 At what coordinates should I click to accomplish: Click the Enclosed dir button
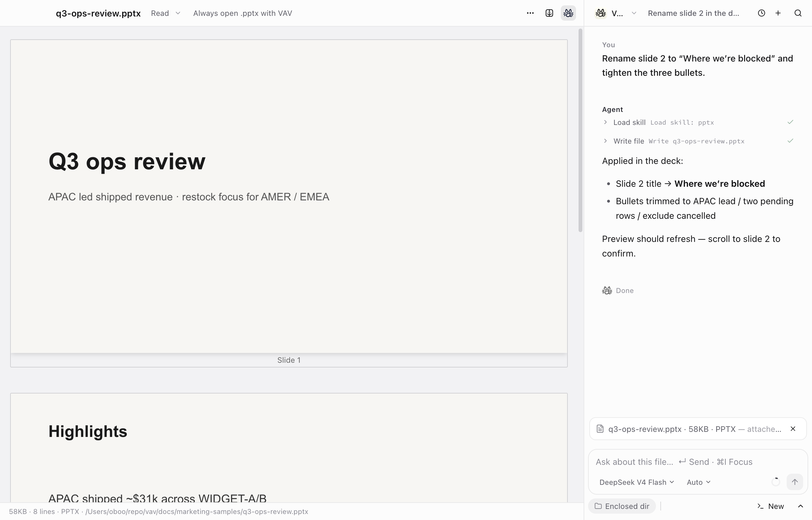622,506
